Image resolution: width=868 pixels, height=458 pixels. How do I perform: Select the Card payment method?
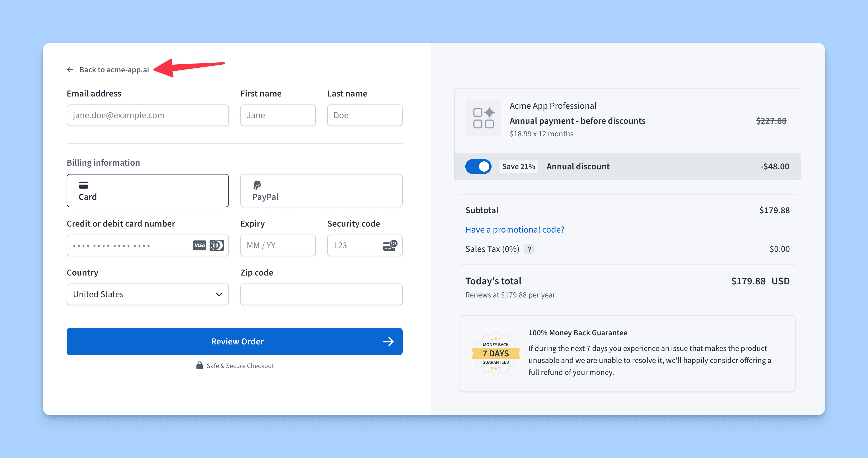point(148,191)
